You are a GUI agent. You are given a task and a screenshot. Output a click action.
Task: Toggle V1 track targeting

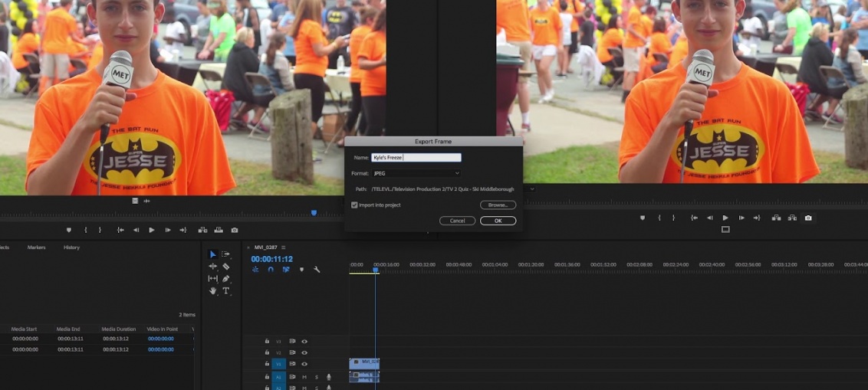(x=278, y=364)
